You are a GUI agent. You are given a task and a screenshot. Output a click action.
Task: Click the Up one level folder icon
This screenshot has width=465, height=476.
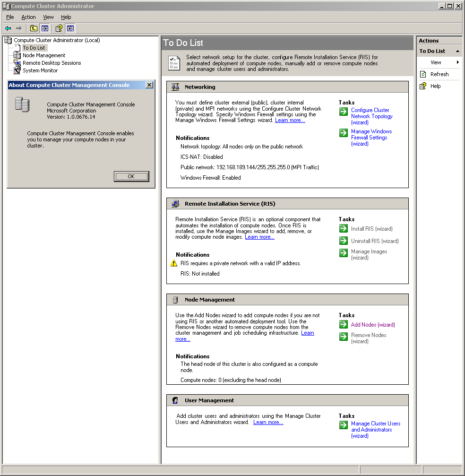34,28
